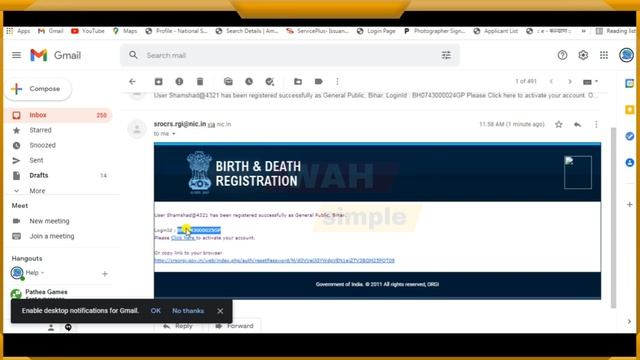The image size is (640, 360).
Task: Apply a label to email
Action: pos(319,82)
